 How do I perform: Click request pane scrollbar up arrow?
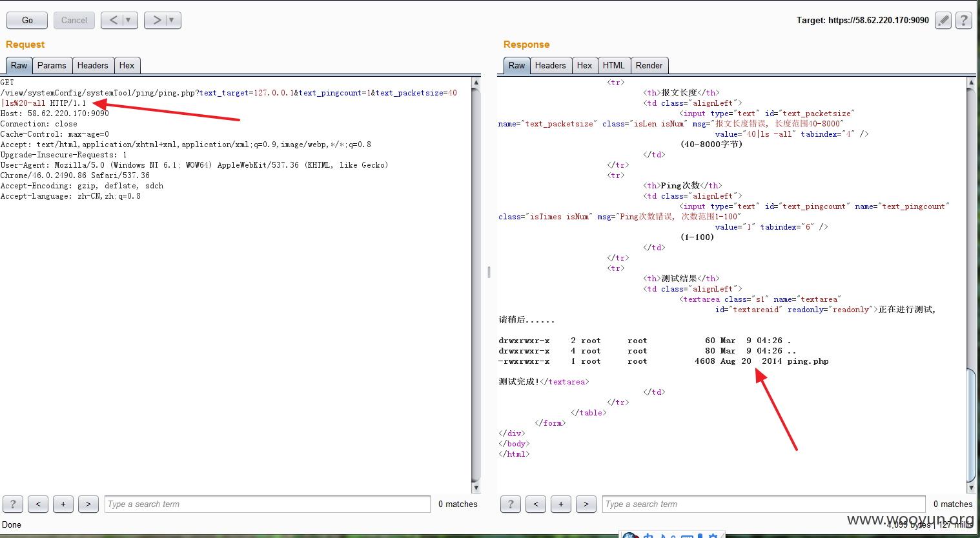[476, 83]
